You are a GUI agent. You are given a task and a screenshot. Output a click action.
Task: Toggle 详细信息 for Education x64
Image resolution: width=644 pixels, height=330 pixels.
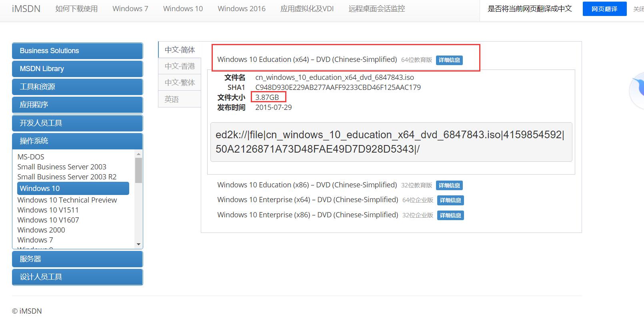(x=449, y=60)
